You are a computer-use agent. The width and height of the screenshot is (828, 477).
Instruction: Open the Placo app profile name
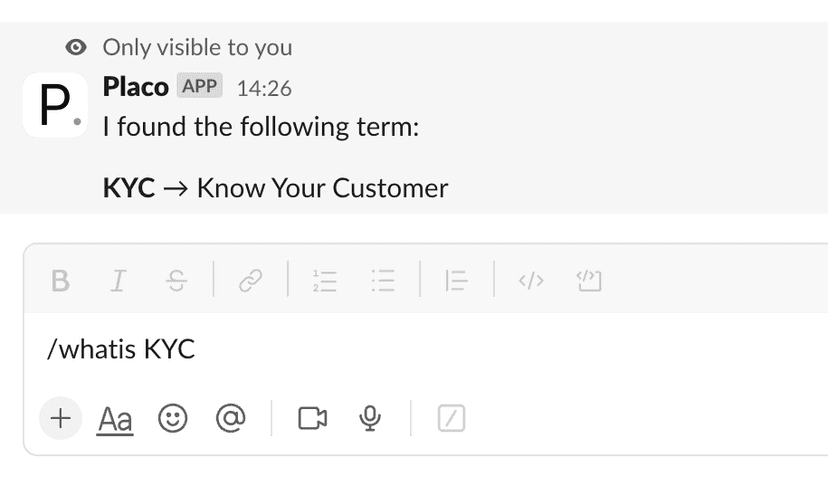tap(135, 88)
